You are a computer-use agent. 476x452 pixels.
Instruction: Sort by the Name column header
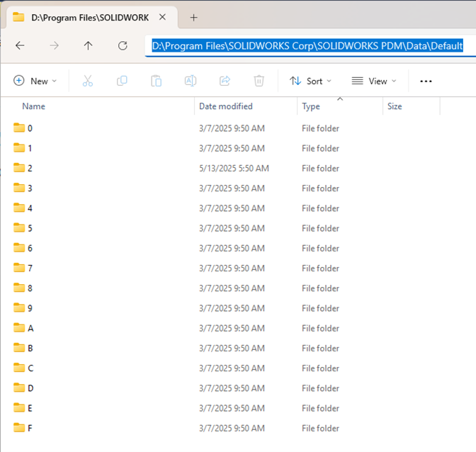point(33,106)
